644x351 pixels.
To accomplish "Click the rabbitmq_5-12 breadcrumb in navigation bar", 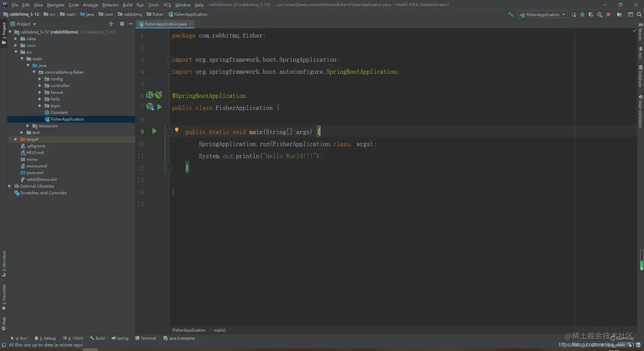I will point(21,14).
